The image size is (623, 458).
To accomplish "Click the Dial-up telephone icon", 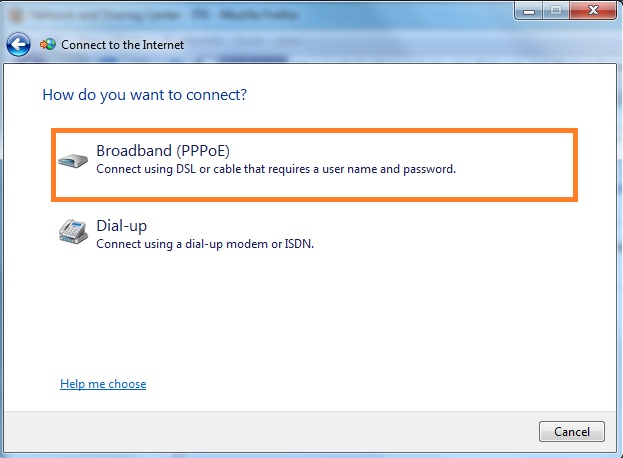I will point(73,231).
